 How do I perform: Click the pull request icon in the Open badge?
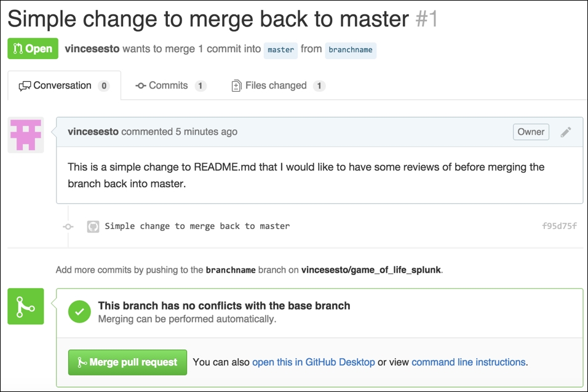click(17, 48)
